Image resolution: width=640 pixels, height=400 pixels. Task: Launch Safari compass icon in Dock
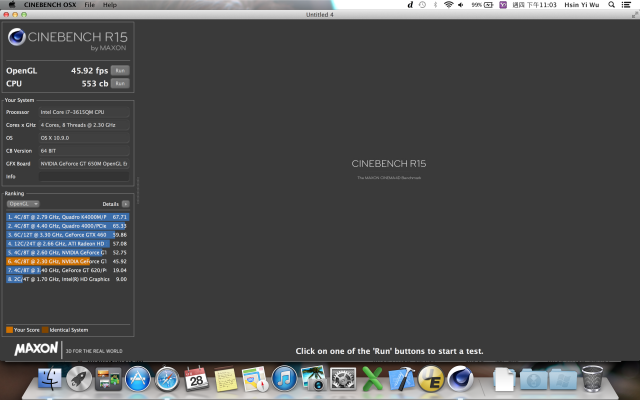[167, 378]
